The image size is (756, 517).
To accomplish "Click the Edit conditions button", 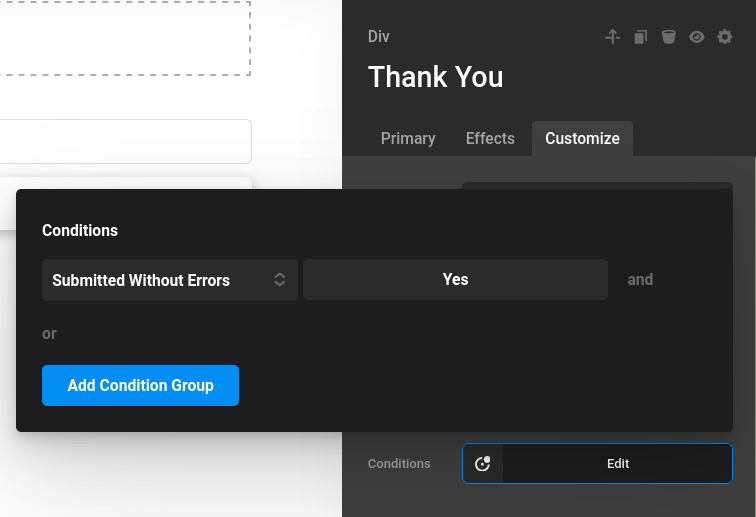I will pos(617,464).
